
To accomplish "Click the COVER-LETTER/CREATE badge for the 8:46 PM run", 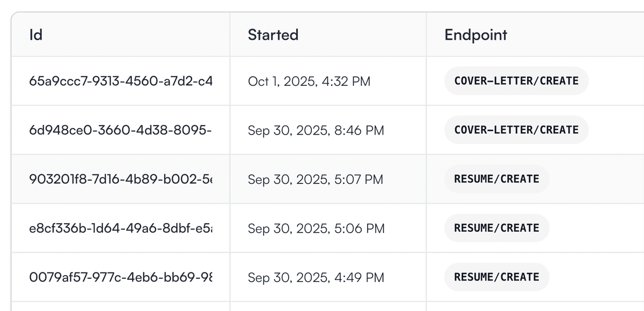I will [x=516, y=130].
